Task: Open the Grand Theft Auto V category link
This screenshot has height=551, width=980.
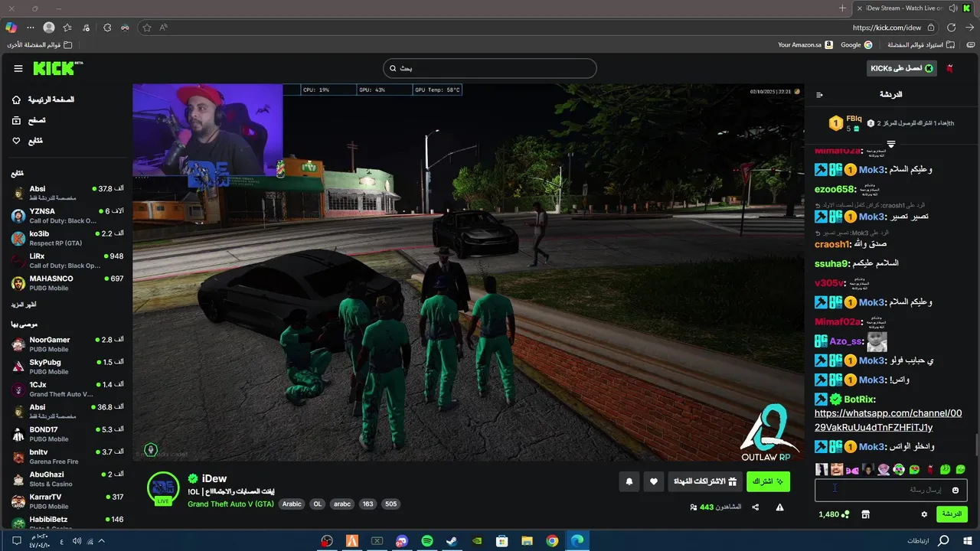Action: pos(230,504)
